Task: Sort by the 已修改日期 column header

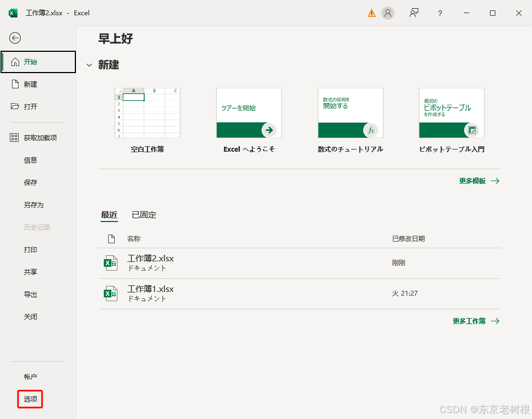Action: pos(409,238)
